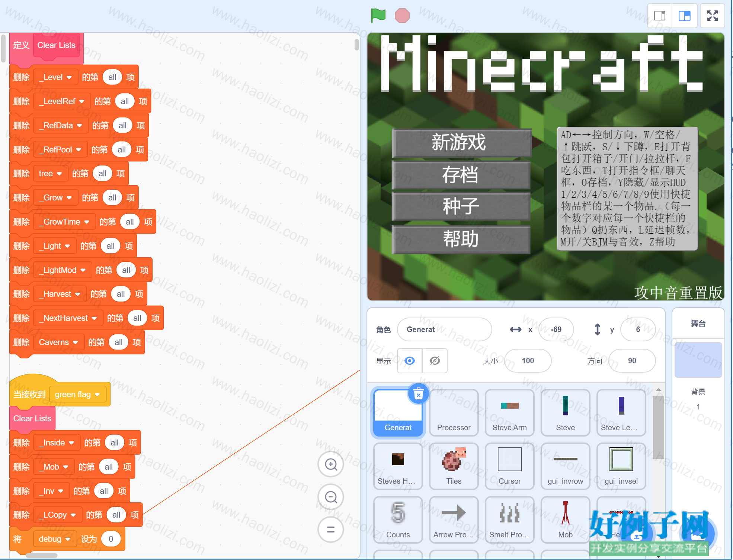Select the Steve Le… sprite
This screenshot has width=733, height=560.
621,413
